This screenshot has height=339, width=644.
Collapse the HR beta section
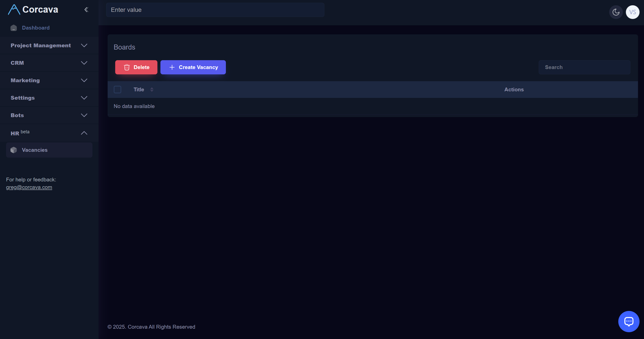click(84, 133)
